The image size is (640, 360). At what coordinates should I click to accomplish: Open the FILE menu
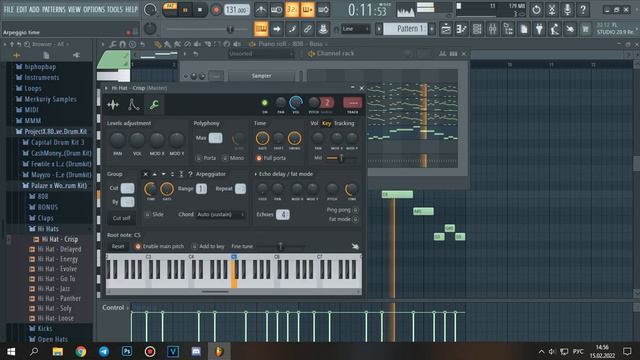(8, 9)
